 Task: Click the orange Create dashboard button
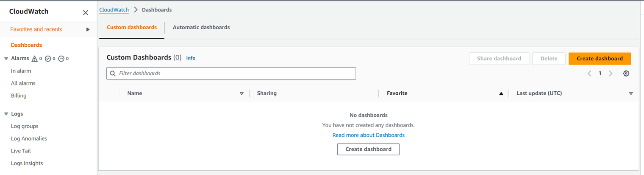point(600,59)
